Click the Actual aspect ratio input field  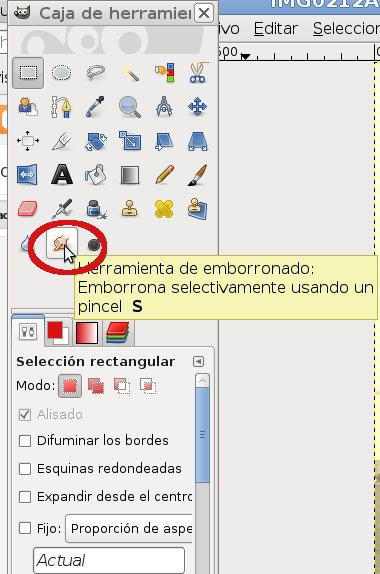(109, 560)
